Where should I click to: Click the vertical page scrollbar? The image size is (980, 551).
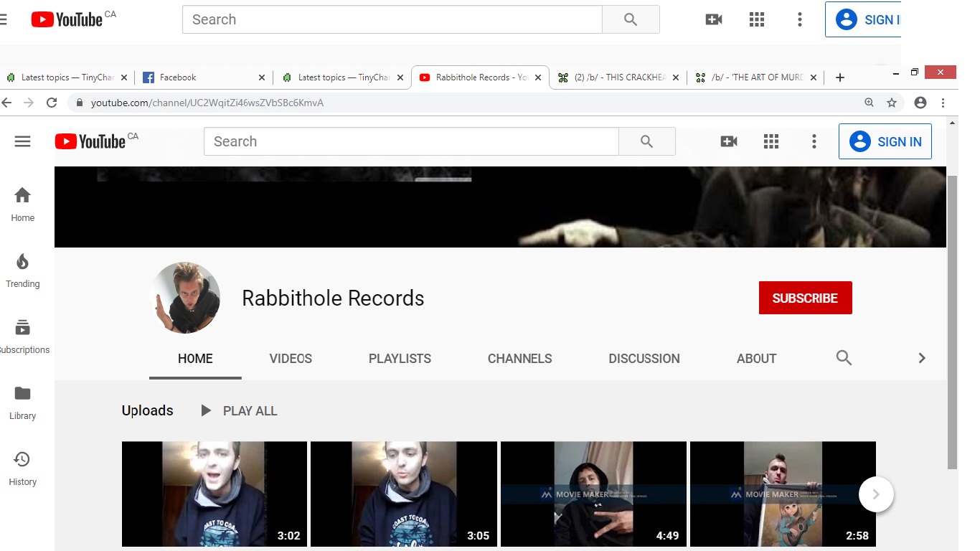tap(952, 323)
